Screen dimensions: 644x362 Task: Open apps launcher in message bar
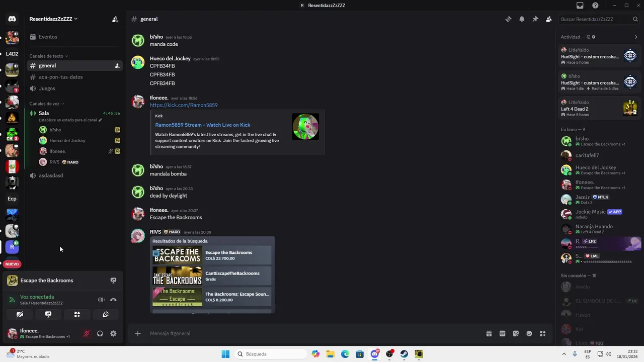click(x=542, y=333)
